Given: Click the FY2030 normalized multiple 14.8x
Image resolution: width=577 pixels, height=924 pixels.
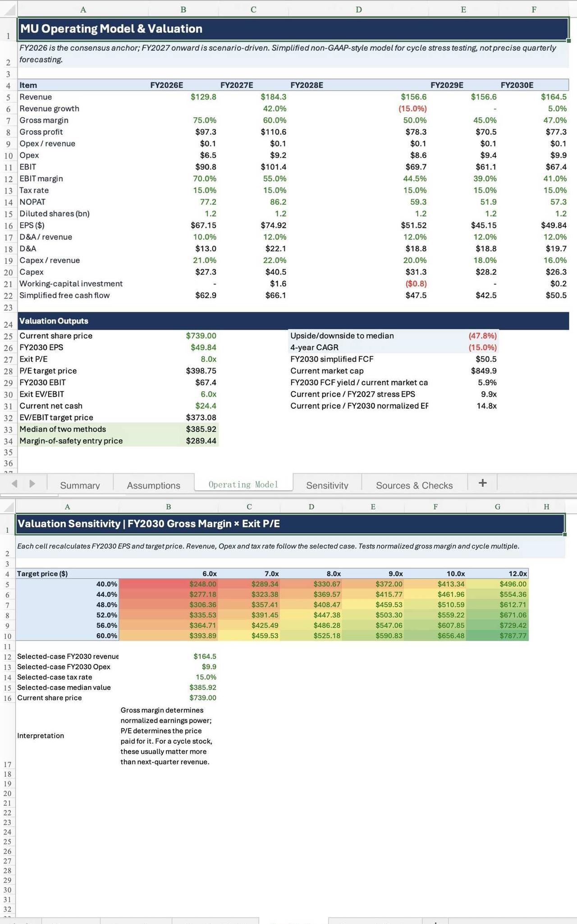Looking at the screenshot, I should 486,406.
